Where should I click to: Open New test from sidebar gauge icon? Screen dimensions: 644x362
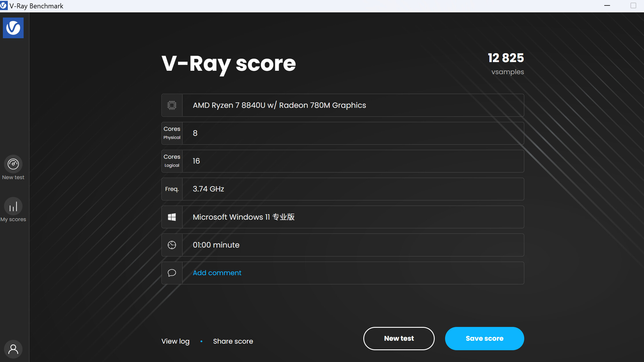click(13, 164)
